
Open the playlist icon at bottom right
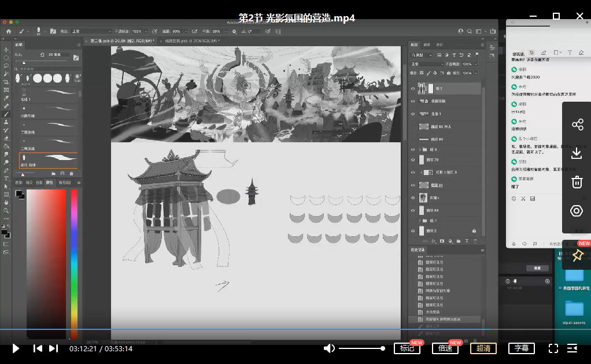[x=572, y=348]
